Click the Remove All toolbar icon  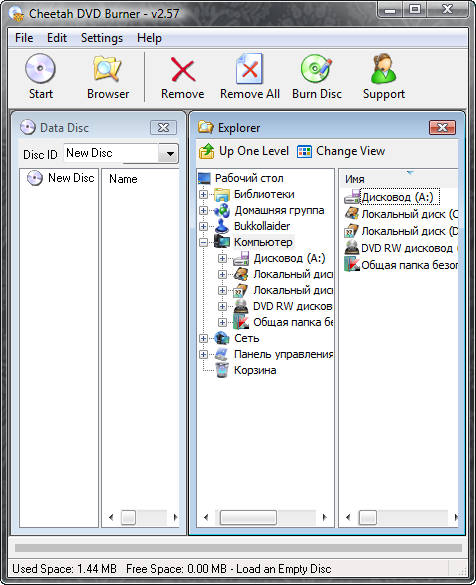click(x=250, y=69)
